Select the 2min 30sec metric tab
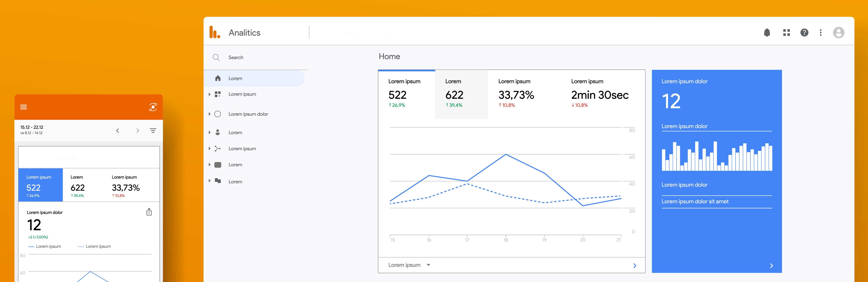 click(x=603, y=94)
